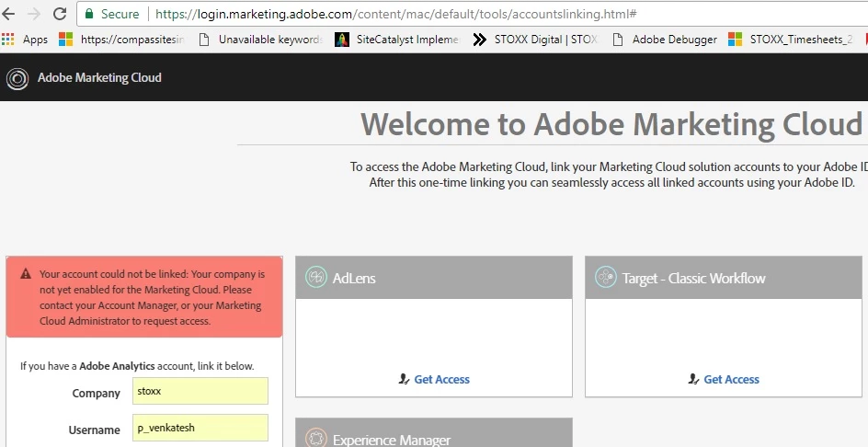
Task: Click the AdLens solution icon
Action: (x=316, y=277)
